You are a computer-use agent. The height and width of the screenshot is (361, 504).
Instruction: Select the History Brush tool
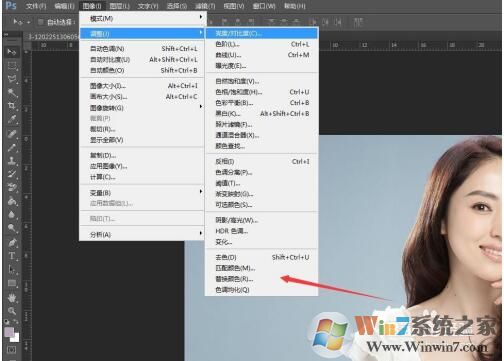coord(12,174)
